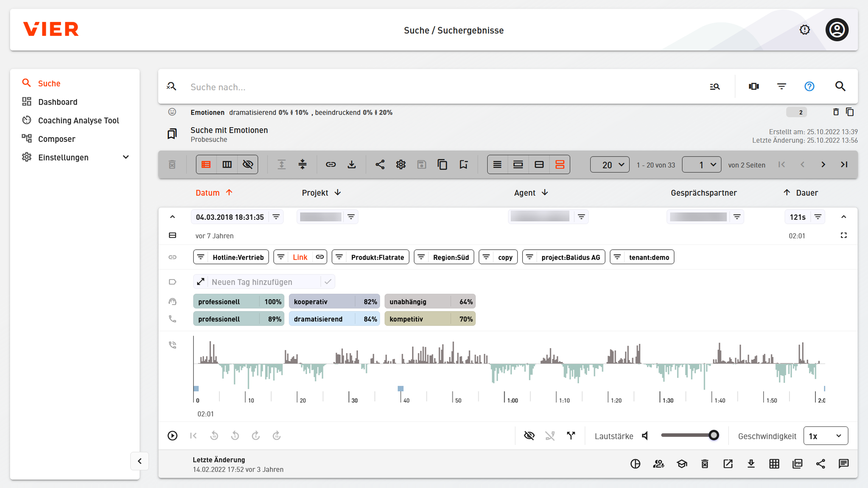Open Coaching Analyse Tool in the sidebar

[x=78, y=120]
